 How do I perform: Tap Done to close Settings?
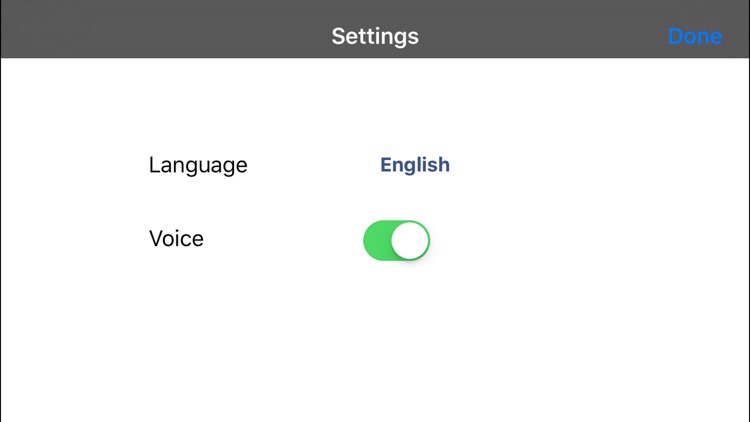pos(695,36)
